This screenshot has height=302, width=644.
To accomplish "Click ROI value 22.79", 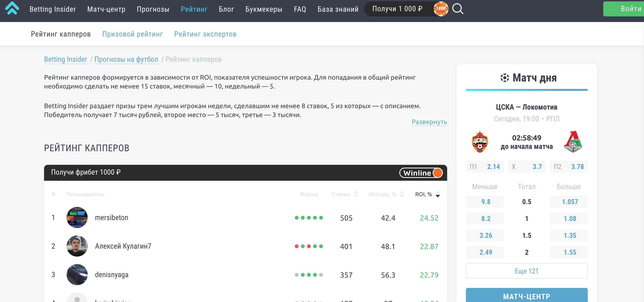I will [x=429, y=275].
